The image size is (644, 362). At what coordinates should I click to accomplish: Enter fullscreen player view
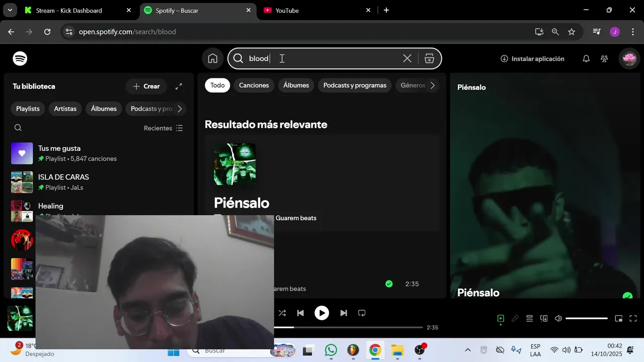[633, 318]
